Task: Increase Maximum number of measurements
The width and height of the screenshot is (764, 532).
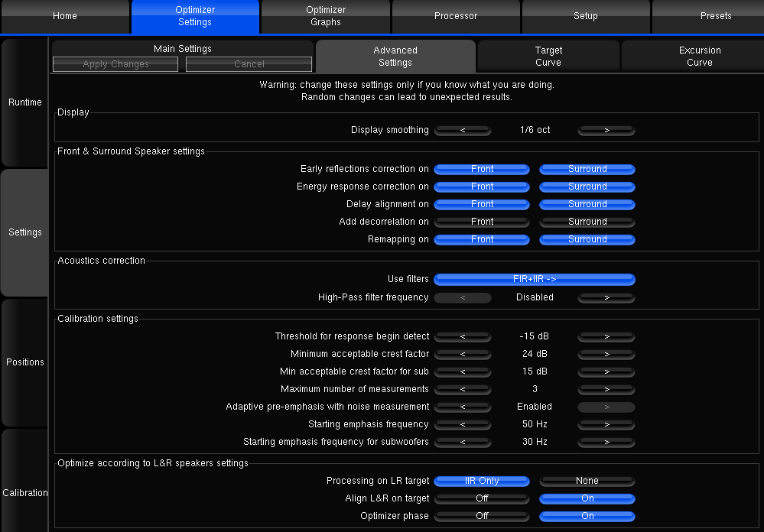Action: pyautogui.click(x=606, y=390)
